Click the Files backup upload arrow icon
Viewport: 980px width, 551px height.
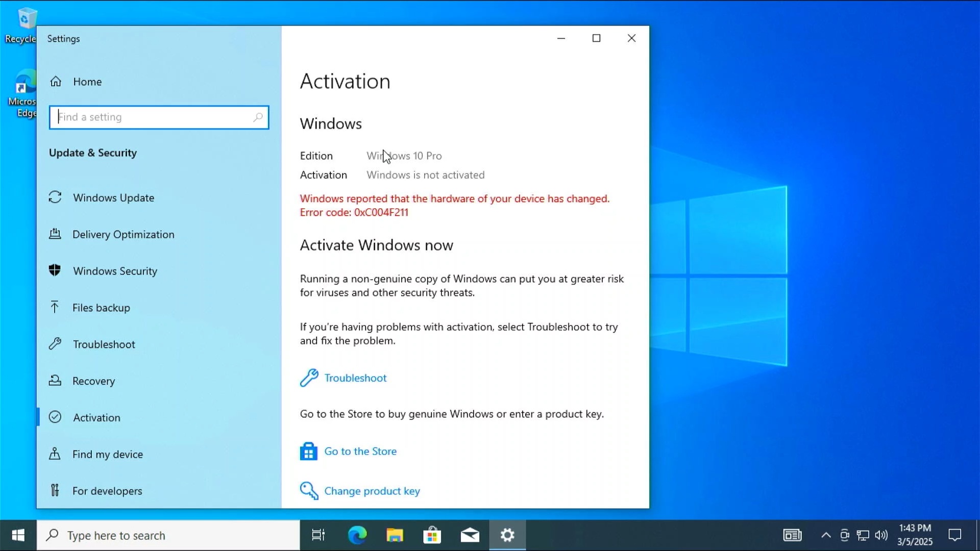click(55, 307)
